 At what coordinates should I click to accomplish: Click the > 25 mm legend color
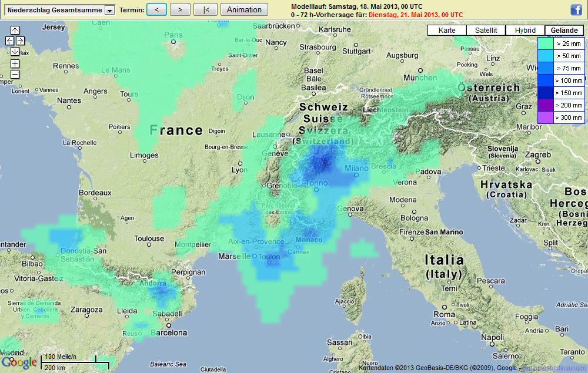click(x=546, y=43)
